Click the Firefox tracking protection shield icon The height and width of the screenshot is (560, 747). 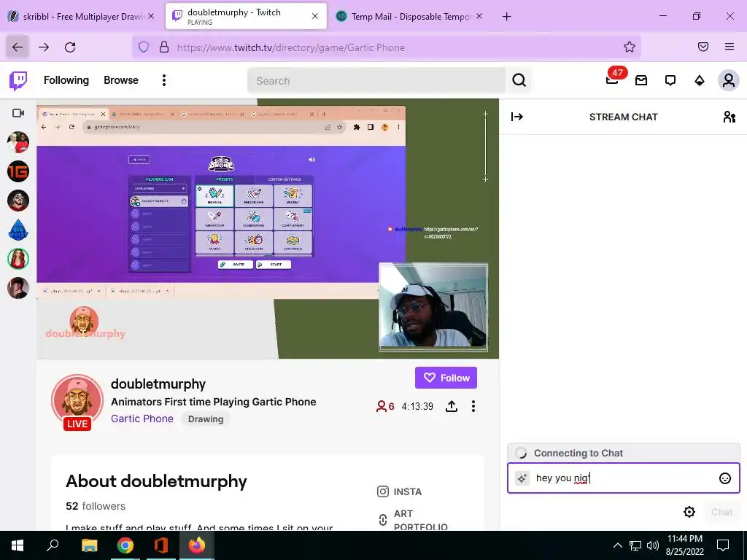point(144,47)
